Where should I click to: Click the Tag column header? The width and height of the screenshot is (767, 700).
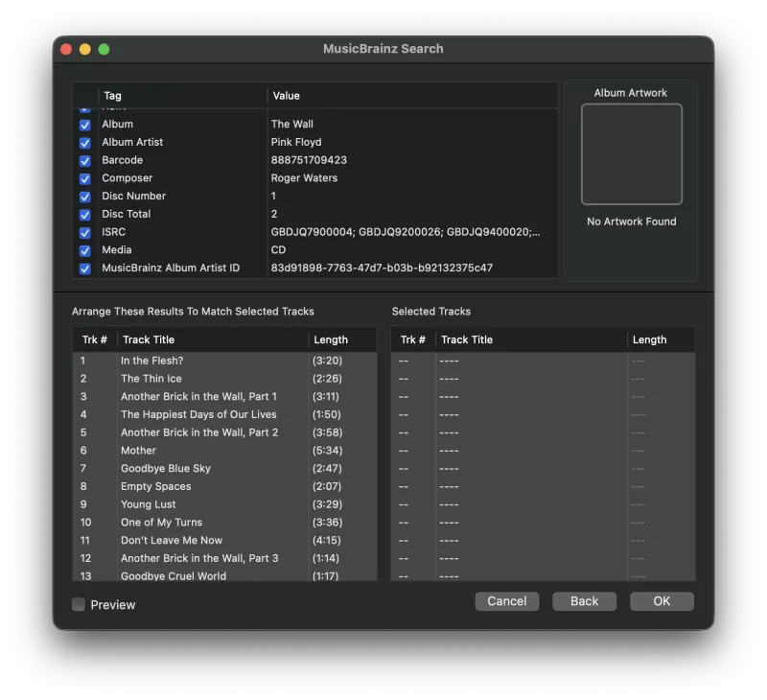(x=183, y=95)
